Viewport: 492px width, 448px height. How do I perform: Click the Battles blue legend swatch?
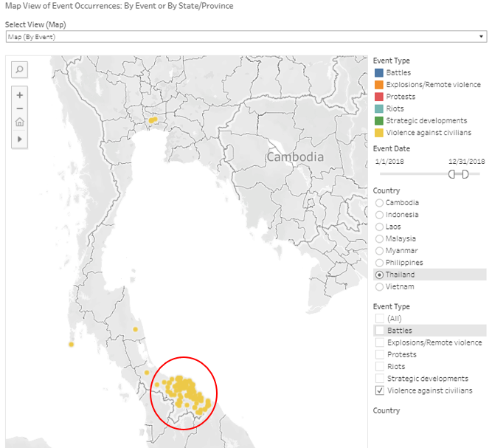378,73
